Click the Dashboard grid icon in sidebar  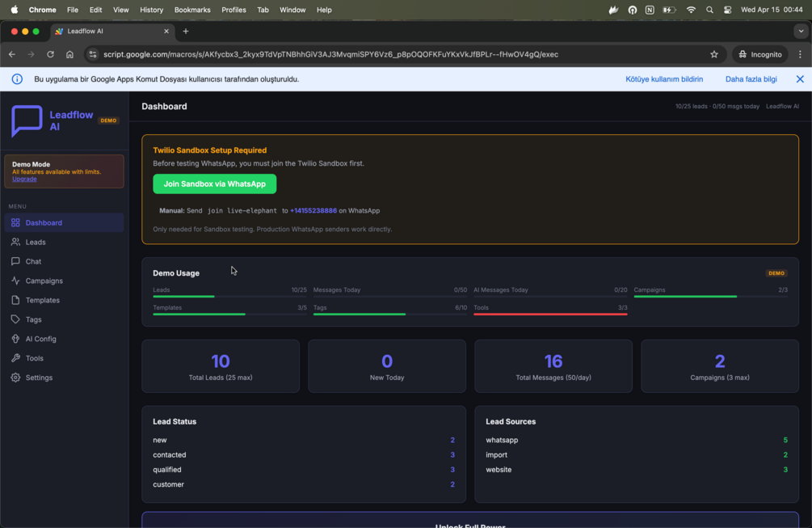(x=15, y=223)
